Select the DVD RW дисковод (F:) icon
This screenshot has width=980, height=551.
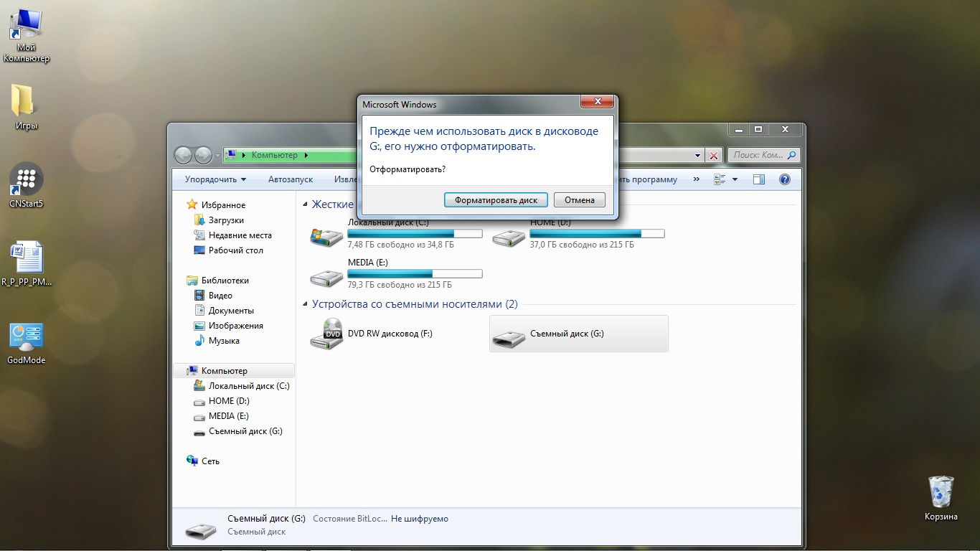coord(326,334)
